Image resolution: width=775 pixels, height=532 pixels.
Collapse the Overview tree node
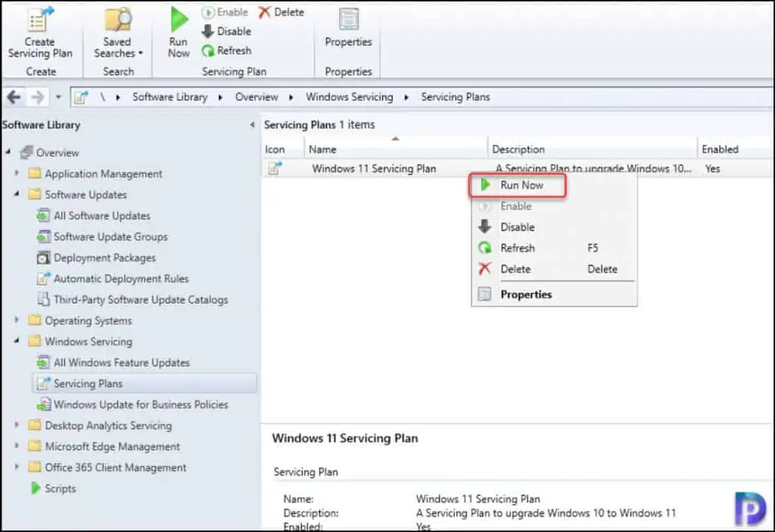[8, 152]
